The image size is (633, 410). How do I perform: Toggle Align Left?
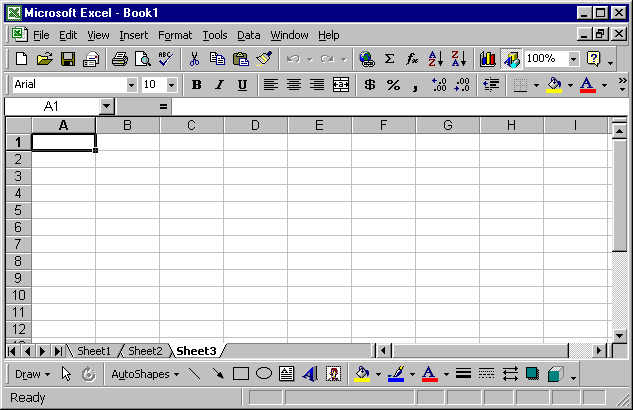coord(270,85)
